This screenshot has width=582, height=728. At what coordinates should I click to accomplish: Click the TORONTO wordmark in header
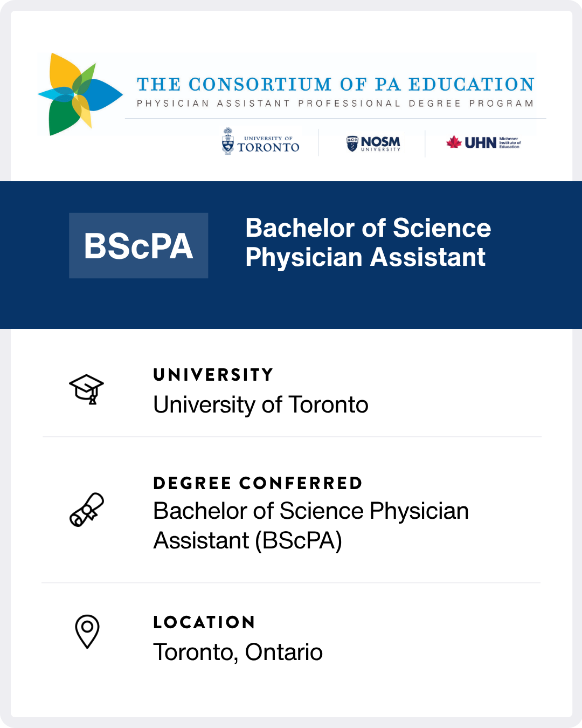click(268, 147)
